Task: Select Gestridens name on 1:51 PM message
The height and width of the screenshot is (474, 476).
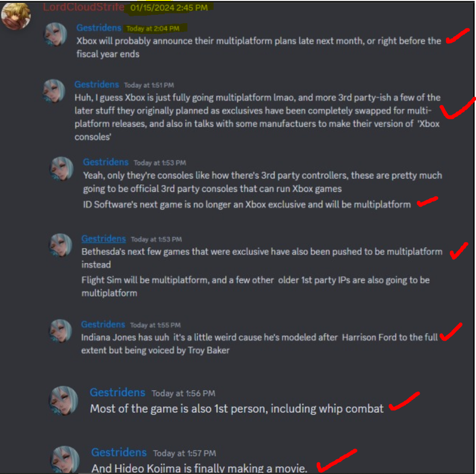Action: pos(97,84)
